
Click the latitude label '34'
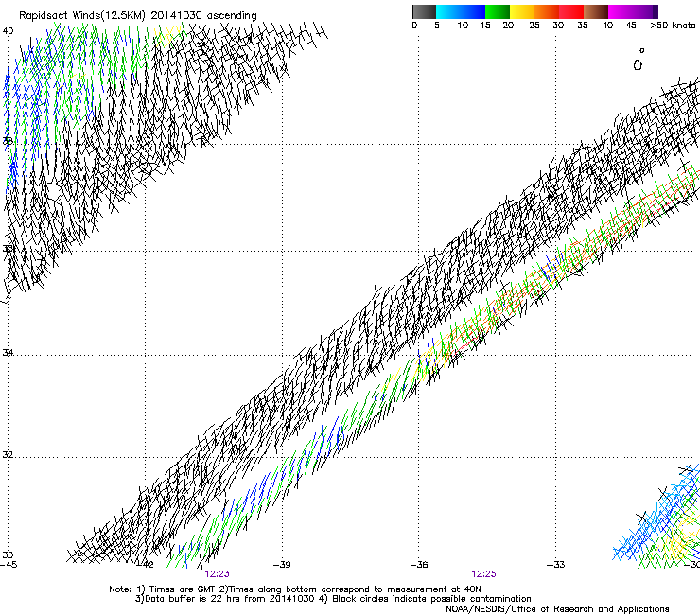[x=8, y=352]
